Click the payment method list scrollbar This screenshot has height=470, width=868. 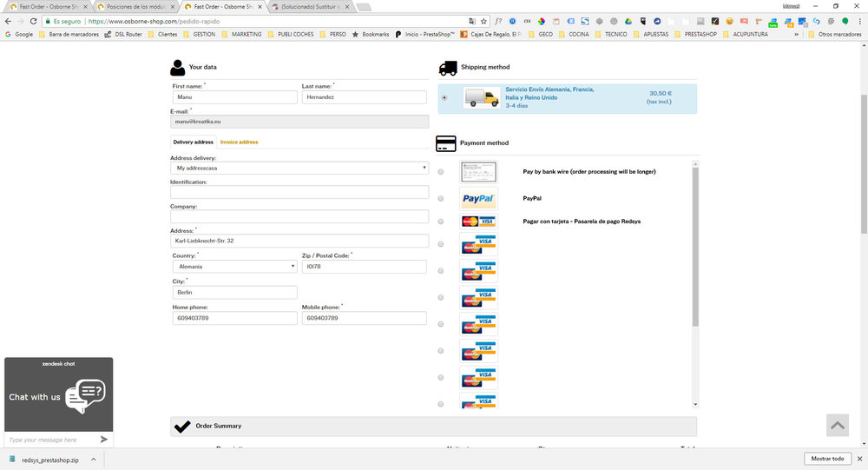tap(695, 247)
